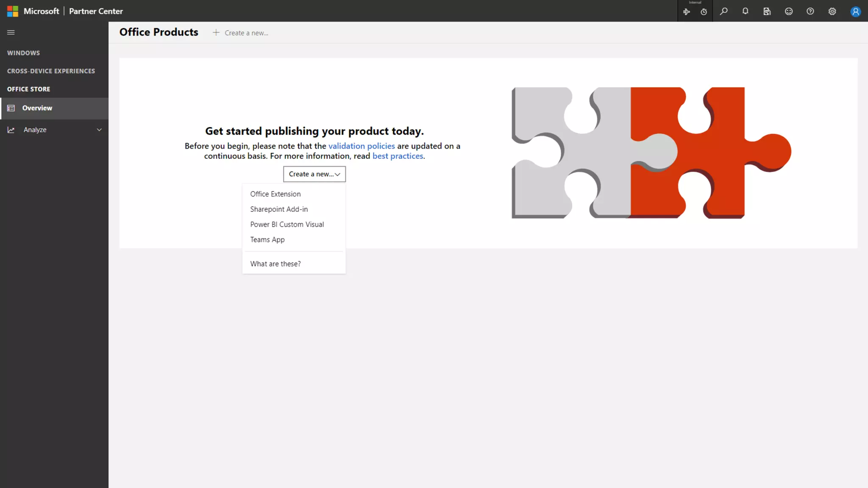
Task: Click the document search icon in the header
Action: 767,11
